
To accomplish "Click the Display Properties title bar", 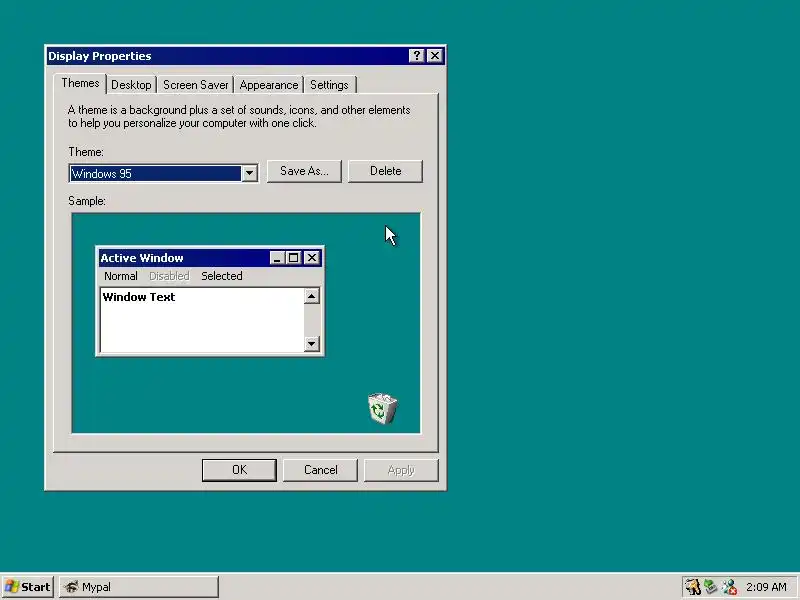I will coord(245,56).
